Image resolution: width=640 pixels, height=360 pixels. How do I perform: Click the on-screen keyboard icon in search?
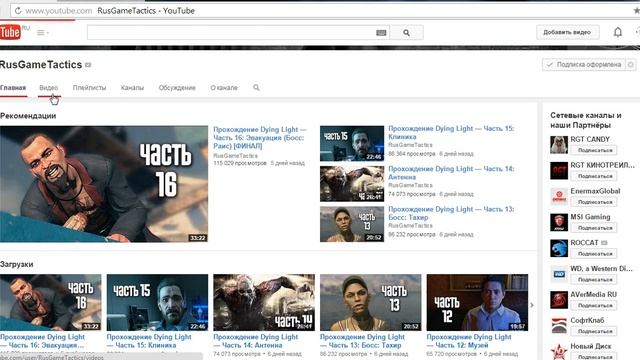pos(381,33)
